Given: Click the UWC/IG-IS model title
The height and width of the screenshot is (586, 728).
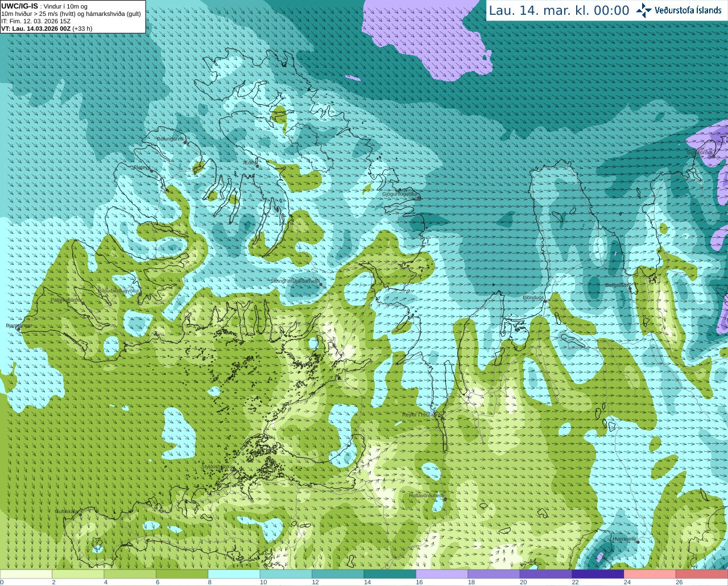Looking at the screenshot, I should click(x=19, y=6).
